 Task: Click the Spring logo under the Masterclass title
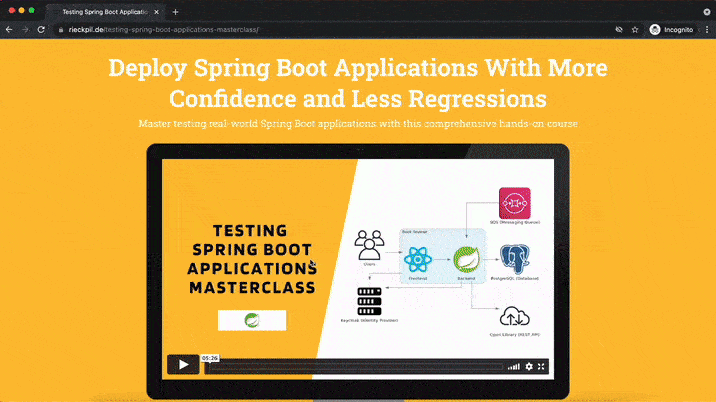click(252, 320)
